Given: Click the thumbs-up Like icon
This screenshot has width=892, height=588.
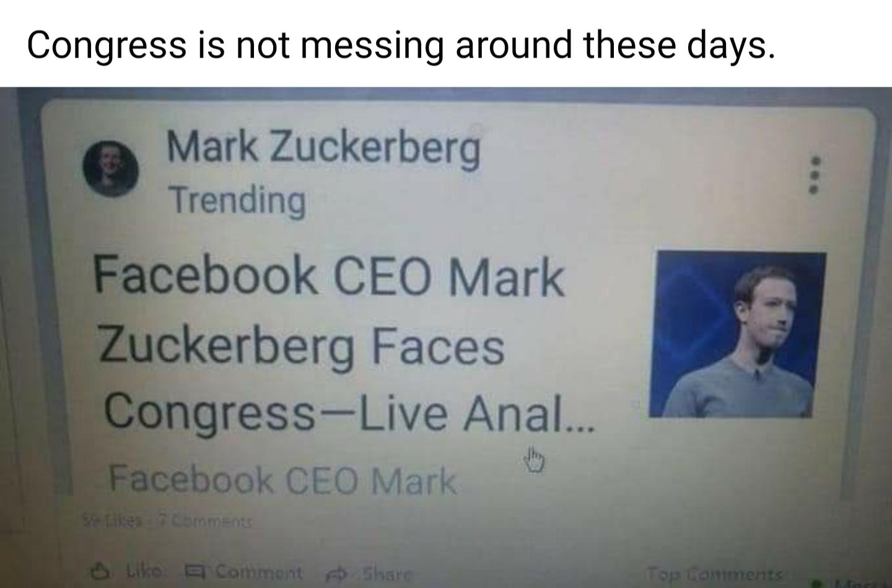Looking at the screenshot, I should [98, 569].
